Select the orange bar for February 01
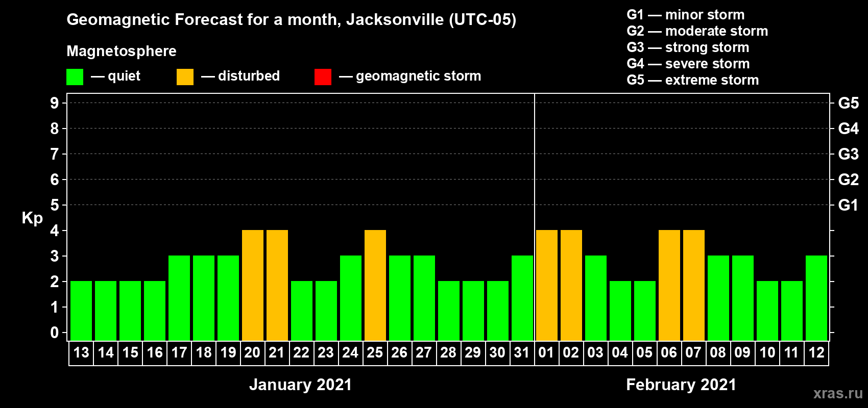 (547, 285)
